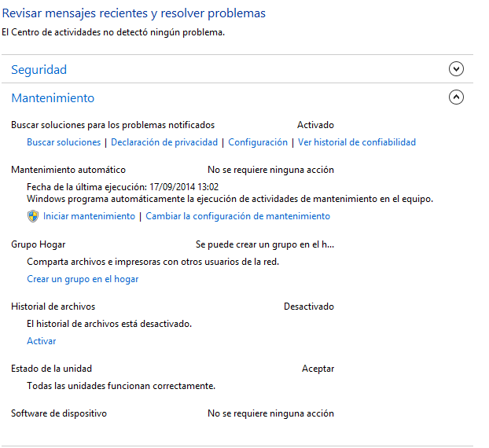Click Mantenimiento automático 'No se requiere ninguna acción' status
489x448 pixels.
tap(270, 170)
